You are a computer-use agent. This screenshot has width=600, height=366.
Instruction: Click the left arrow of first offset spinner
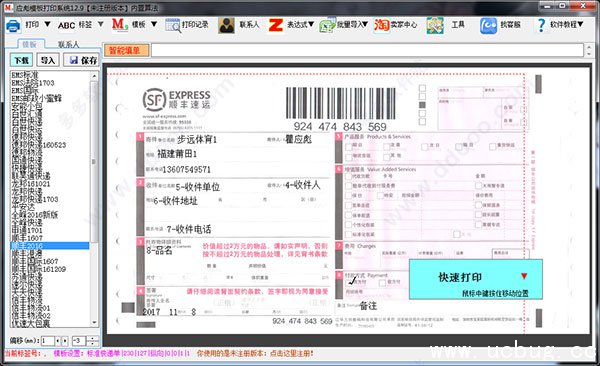[x=58, y=340]
